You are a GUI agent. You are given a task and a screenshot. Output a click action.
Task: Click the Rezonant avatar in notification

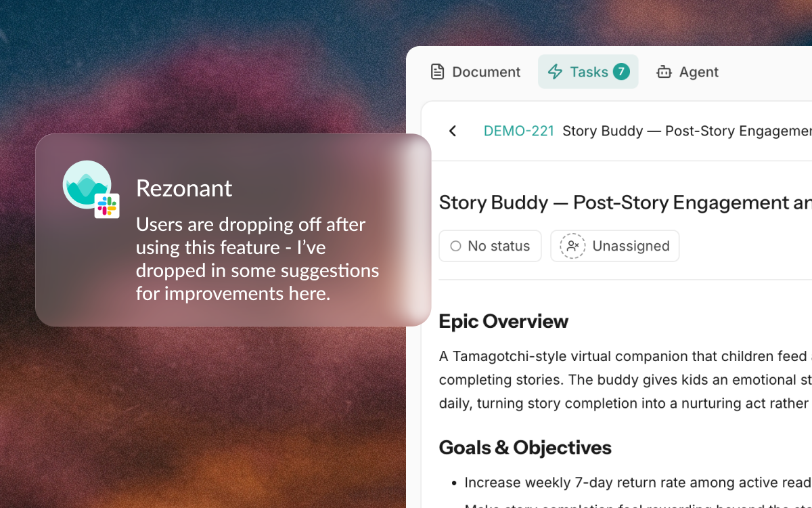point(87,184)
